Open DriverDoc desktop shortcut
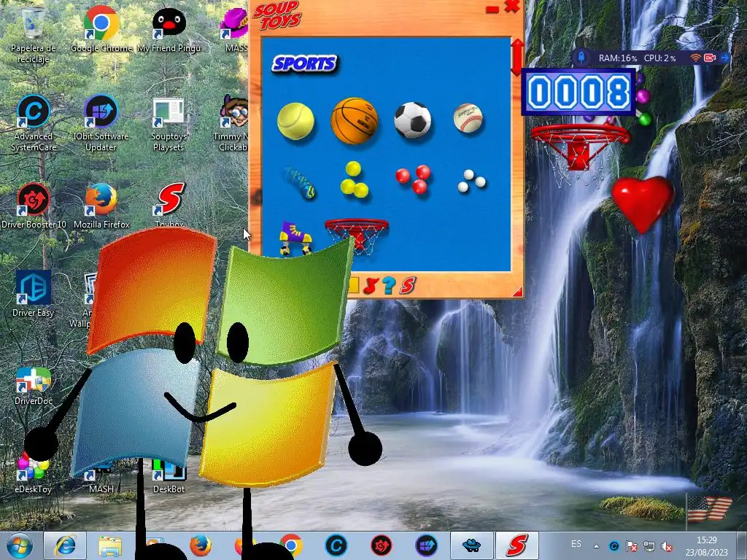This screenshot has width=747, height=560. pos(33,386)
